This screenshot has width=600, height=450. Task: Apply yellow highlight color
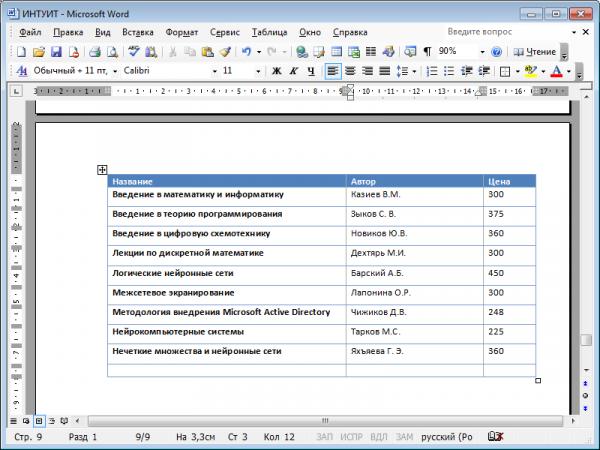(x=531, y=71)
